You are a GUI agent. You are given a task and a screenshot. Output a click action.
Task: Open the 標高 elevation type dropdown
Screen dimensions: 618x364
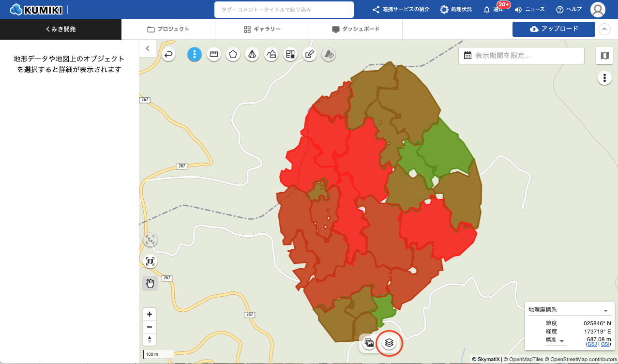pos(562,341)
